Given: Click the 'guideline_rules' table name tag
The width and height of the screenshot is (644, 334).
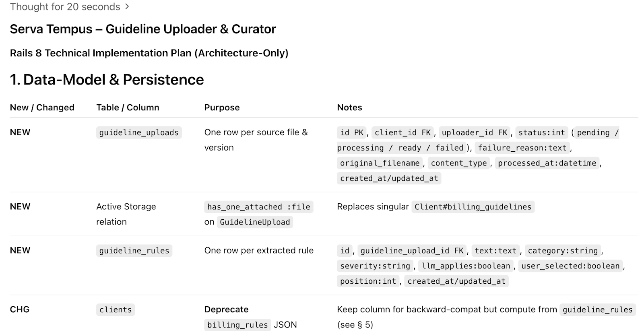Looking at the screenshot, I should coord(134,250).
